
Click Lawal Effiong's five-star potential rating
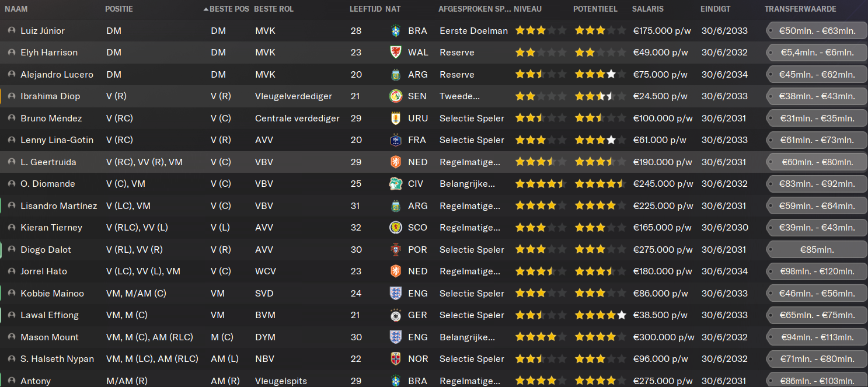600,315
